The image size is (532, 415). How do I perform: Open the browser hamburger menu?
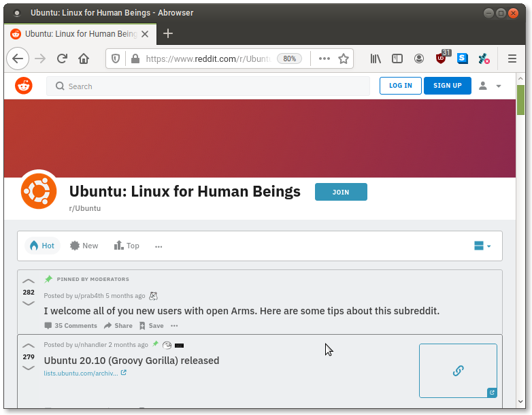512,59
